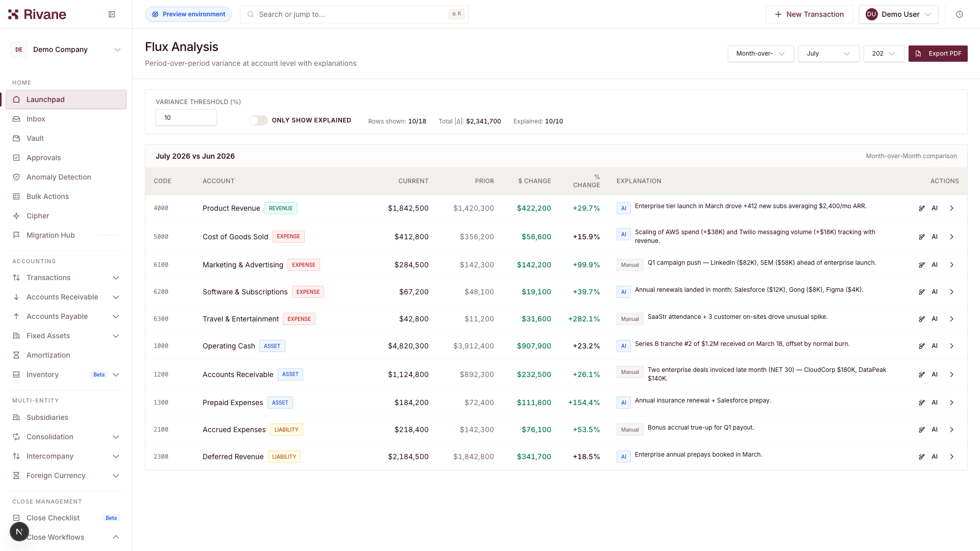Open Bulk Actions page
Viewport: 980px width, 551px height.
pyautogui.click(x=66, y=196)
